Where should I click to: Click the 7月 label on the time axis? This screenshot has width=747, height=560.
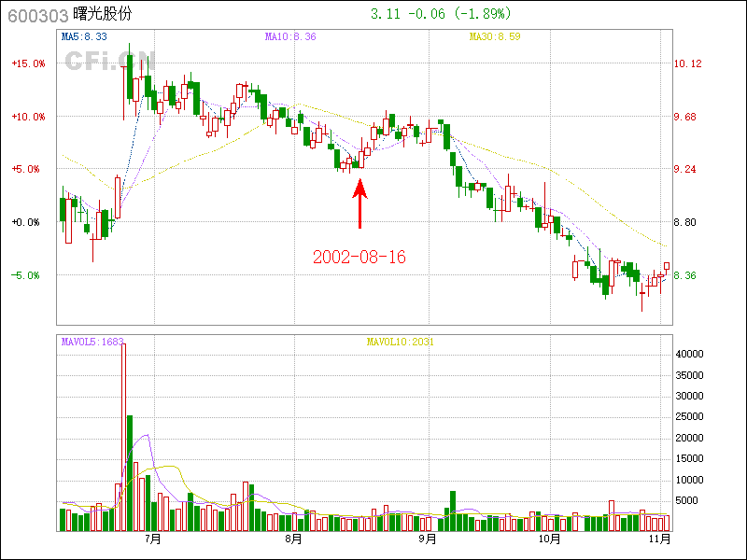[x=153, y=539]
